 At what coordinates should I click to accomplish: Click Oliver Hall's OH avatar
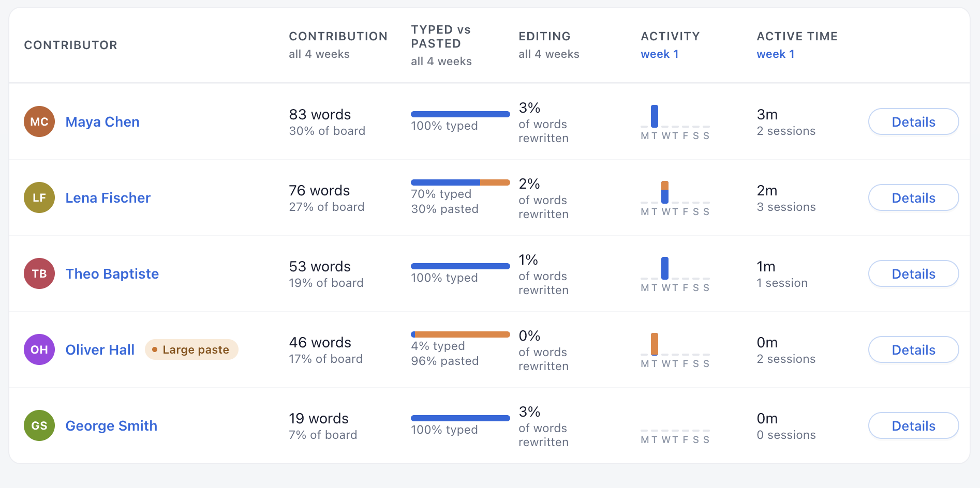tap(39, 349)
